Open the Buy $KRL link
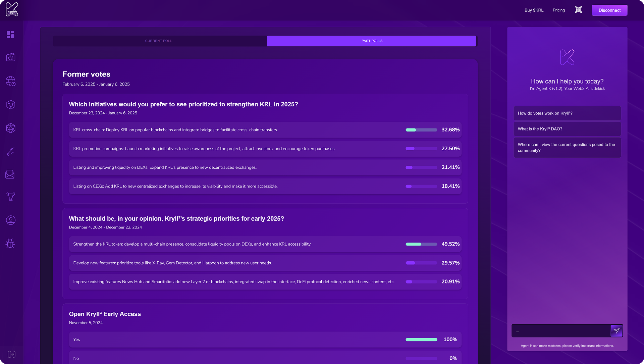 (x=534, y=10)
